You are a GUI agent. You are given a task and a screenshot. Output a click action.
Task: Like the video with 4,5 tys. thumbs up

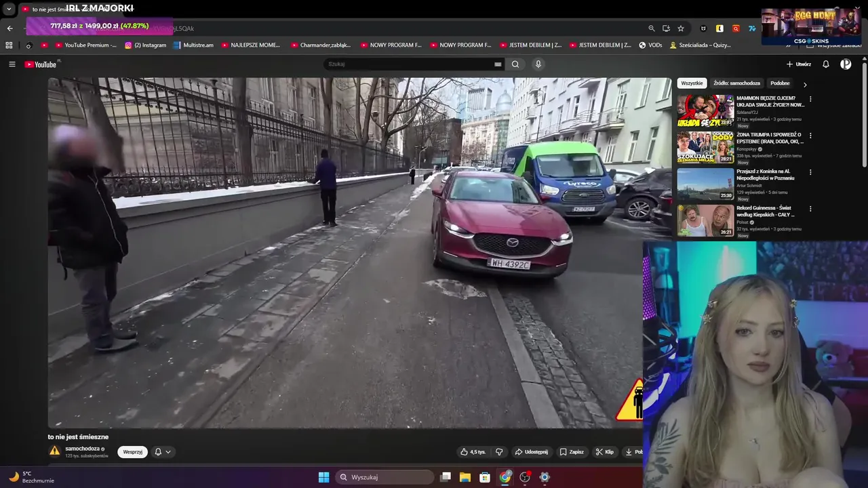(473, 452)
